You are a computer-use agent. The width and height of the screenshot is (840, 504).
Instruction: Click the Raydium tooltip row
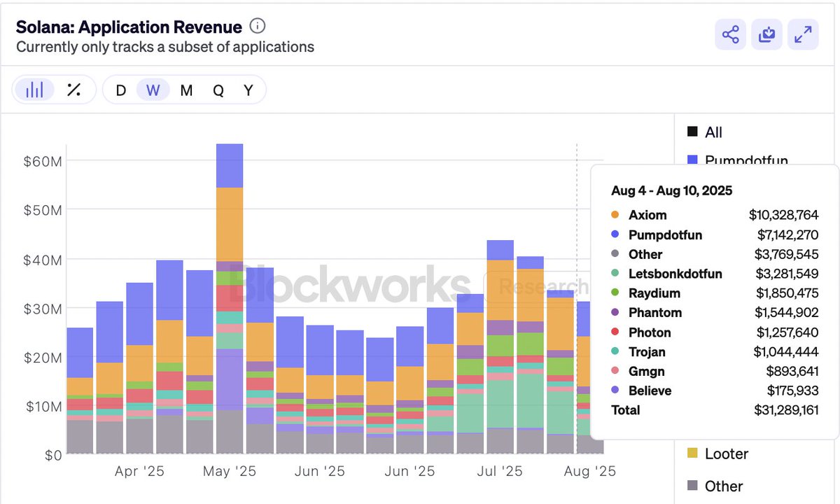point(715,293)
